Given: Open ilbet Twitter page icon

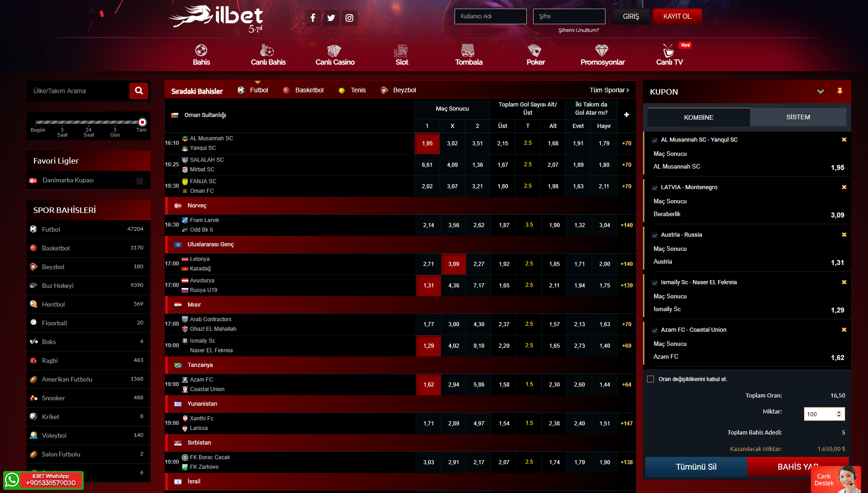Looking at the screenshot, I should 331,18.
